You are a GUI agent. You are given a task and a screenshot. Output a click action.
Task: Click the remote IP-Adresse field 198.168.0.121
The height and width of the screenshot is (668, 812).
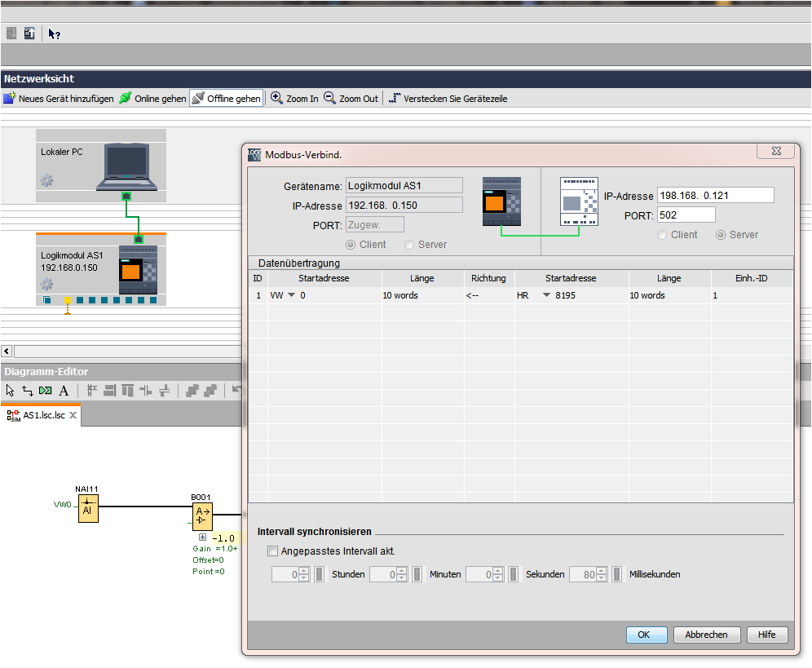click(714, 196)
